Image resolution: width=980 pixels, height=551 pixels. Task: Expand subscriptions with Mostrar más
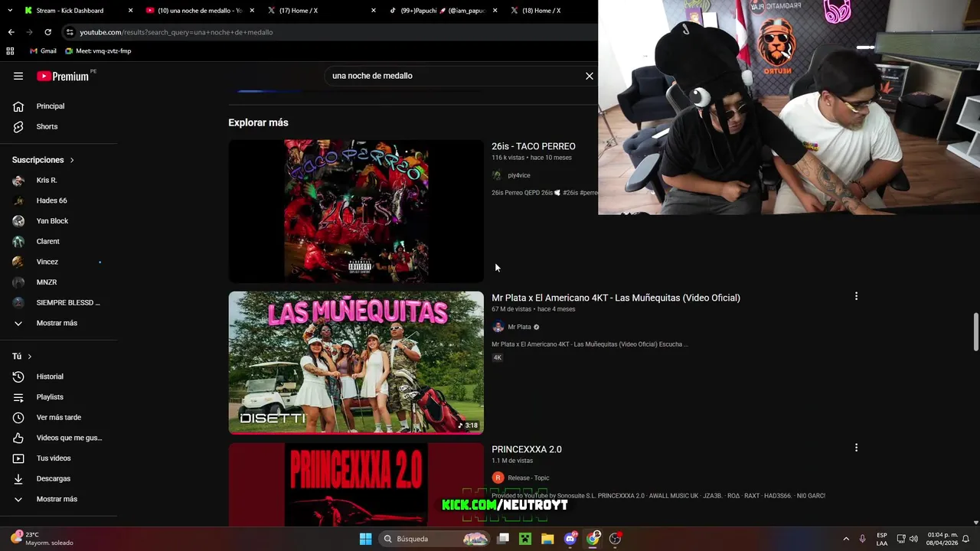tap(57, 323)
